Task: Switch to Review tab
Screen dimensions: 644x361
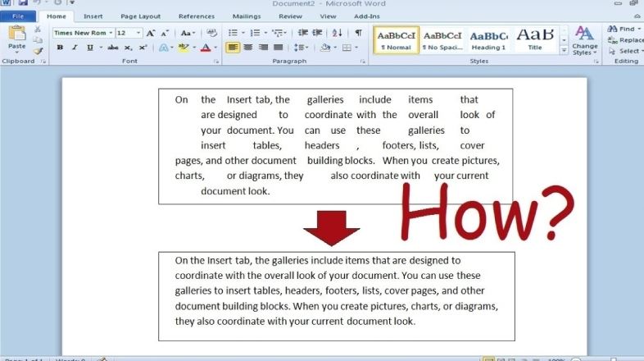Action: click(x=290, y=16)
